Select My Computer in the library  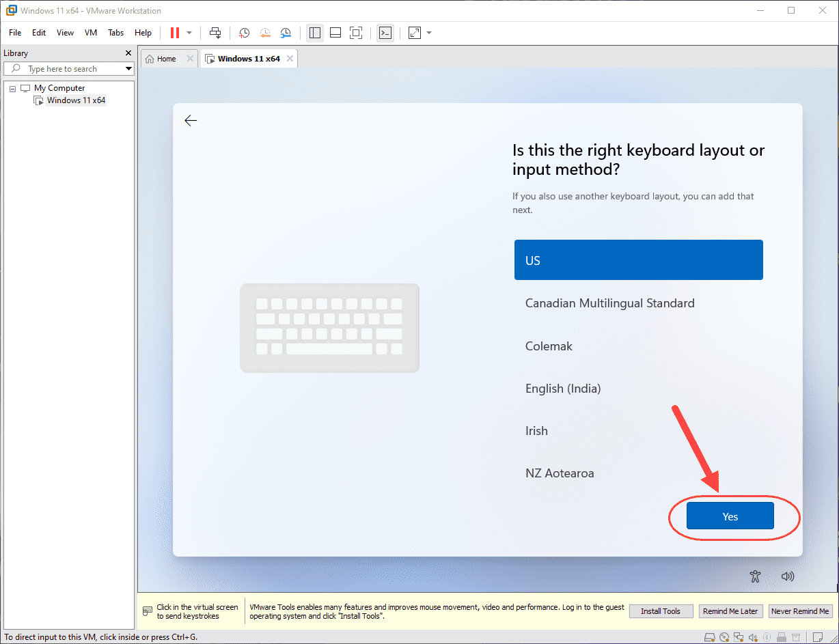59,88
